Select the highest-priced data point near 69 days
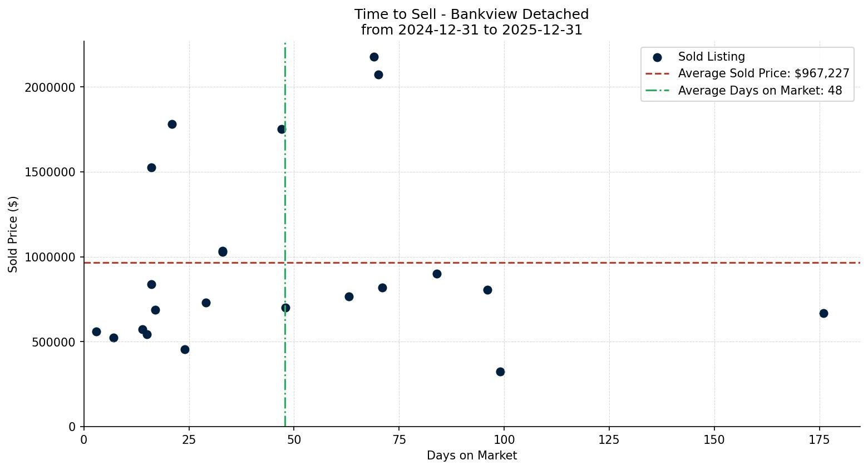 coord(374,57)
